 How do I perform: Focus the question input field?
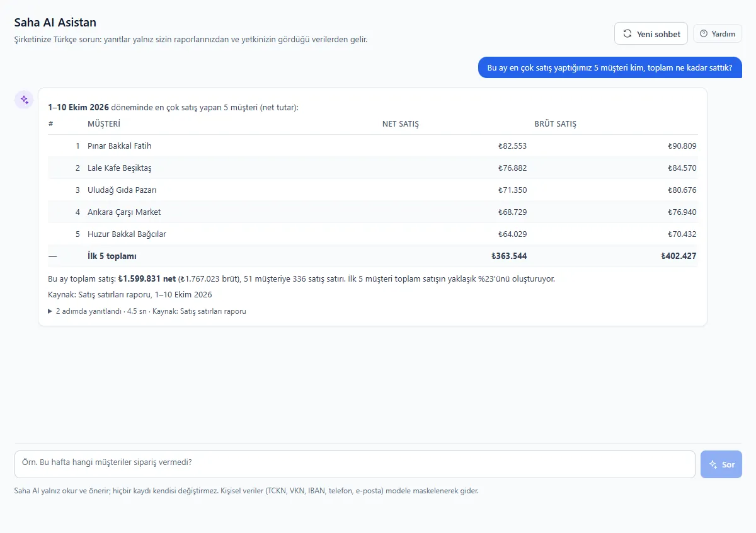[x=355, y=464]
